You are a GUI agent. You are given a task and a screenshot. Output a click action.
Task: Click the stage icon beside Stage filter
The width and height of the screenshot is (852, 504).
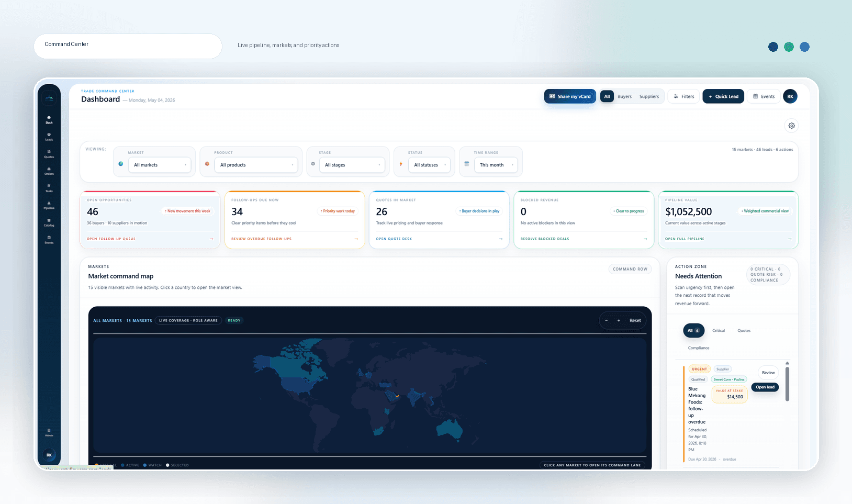313,164
